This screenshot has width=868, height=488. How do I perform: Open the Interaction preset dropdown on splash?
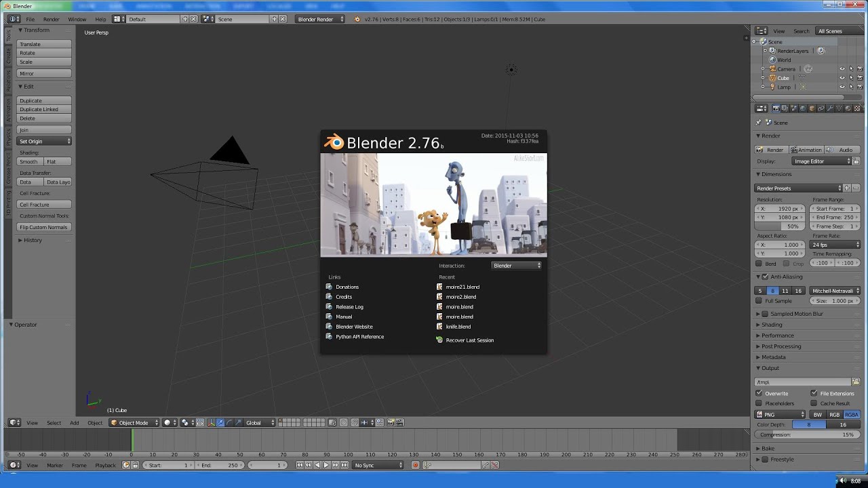tap(517, 266)
